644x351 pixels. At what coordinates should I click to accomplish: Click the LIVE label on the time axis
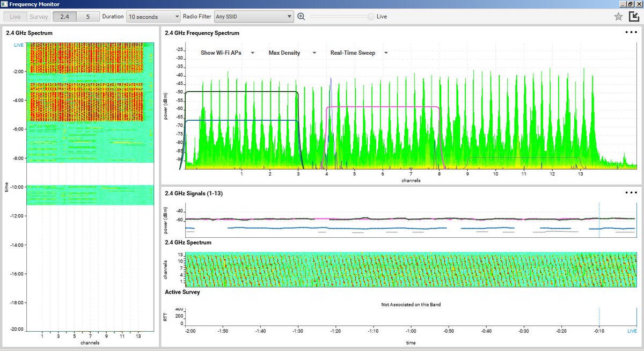[x=632, y=331]
